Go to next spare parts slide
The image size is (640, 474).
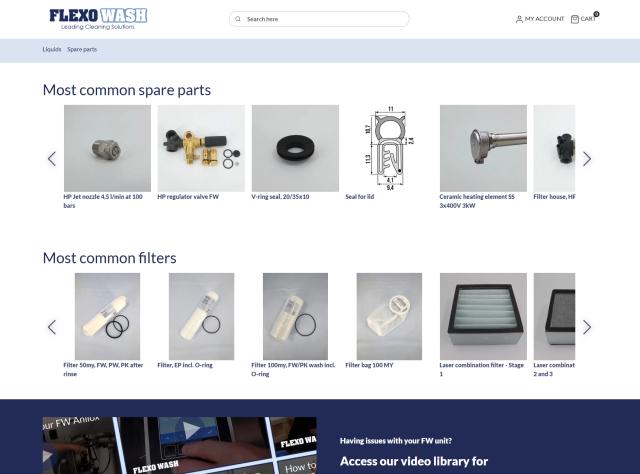pos(587,159)
